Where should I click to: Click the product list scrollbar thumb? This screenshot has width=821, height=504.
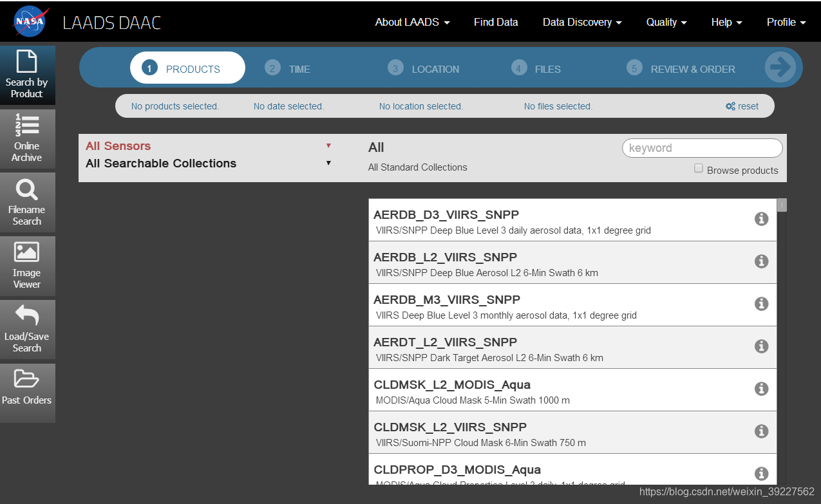pyautogui.click(x=782, y=205)
